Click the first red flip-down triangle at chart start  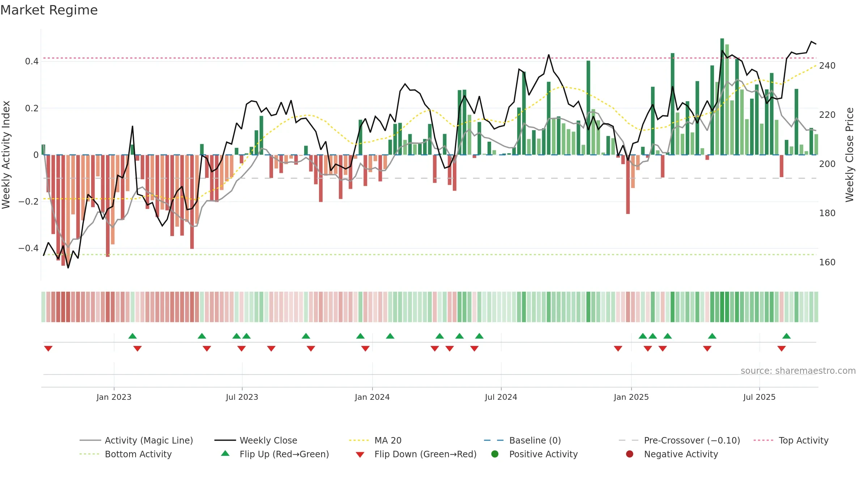click(48, 348)
